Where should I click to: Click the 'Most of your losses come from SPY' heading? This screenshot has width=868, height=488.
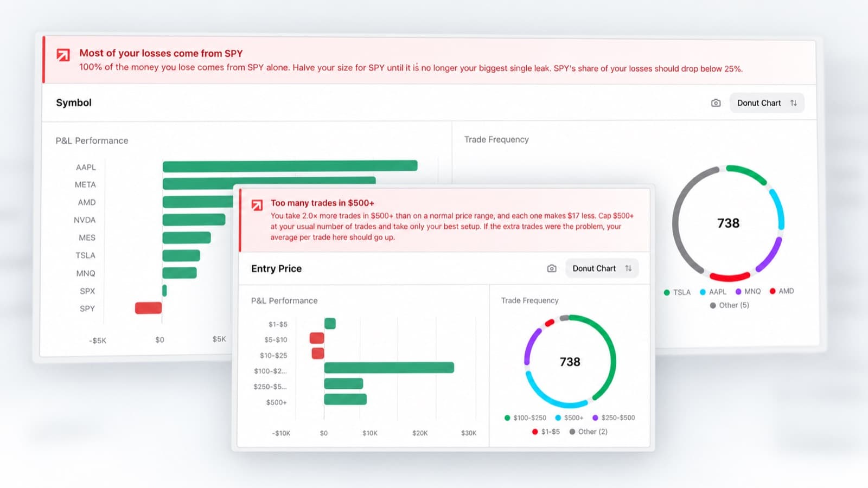tap(161, 53)
